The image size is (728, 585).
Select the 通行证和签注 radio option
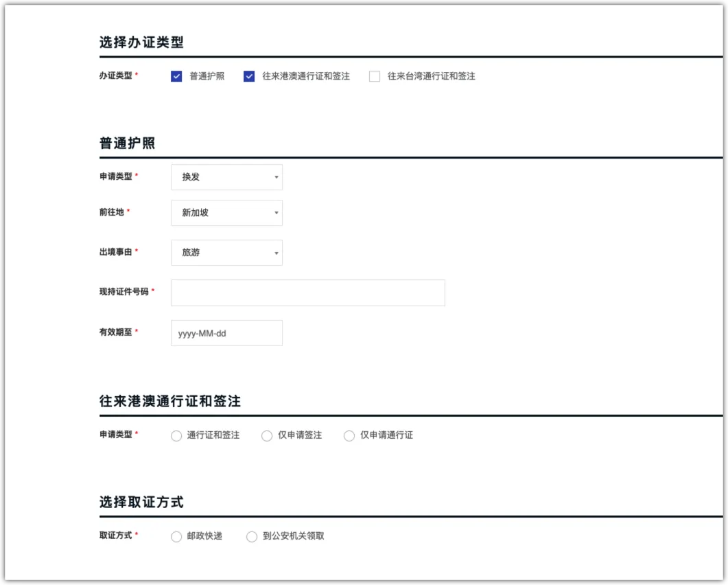coord(176,435)
